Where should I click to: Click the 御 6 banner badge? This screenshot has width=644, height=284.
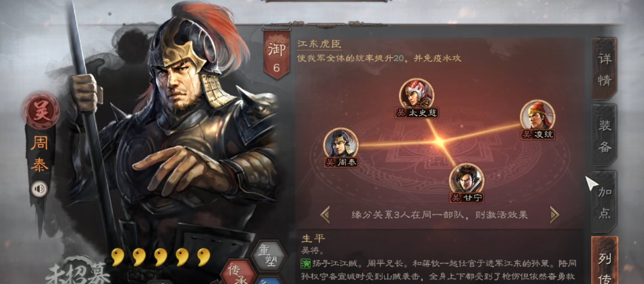coord(277,54)
